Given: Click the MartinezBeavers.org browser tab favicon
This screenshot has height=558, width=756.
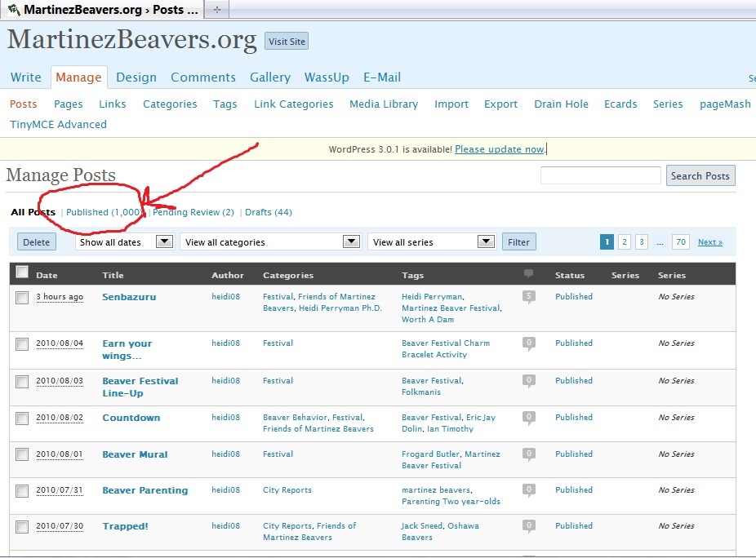Looking at the screenshot, I should 14,9.
